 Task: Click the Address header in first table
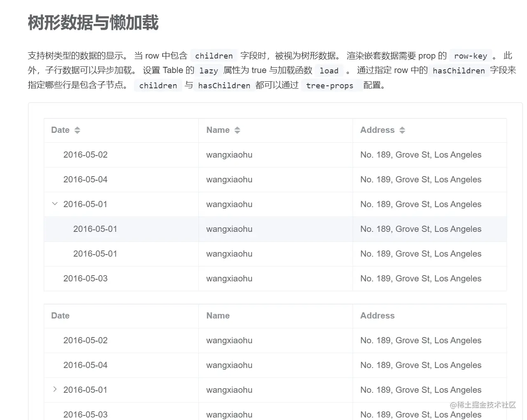point(377,130)
